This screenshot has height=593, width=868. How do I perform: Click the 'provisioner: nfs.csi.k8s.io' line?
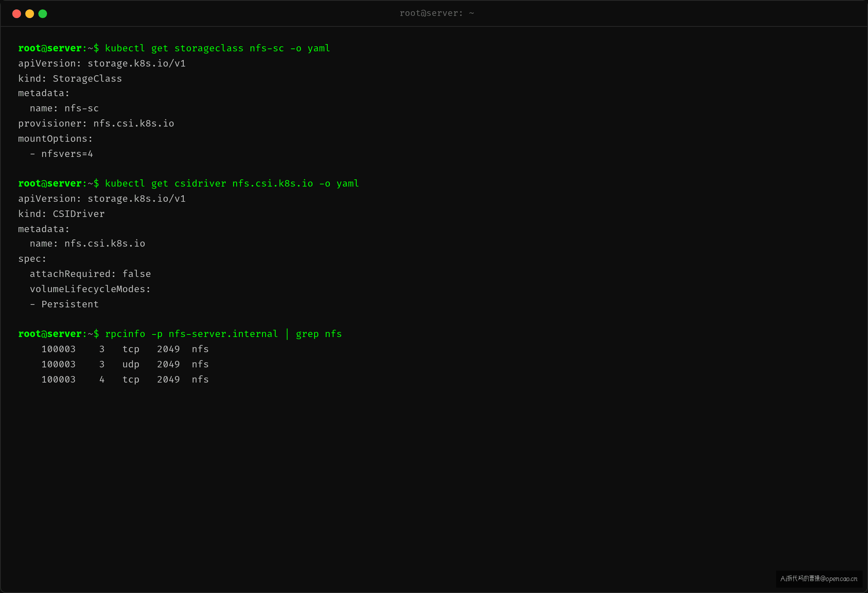(96, 123)
